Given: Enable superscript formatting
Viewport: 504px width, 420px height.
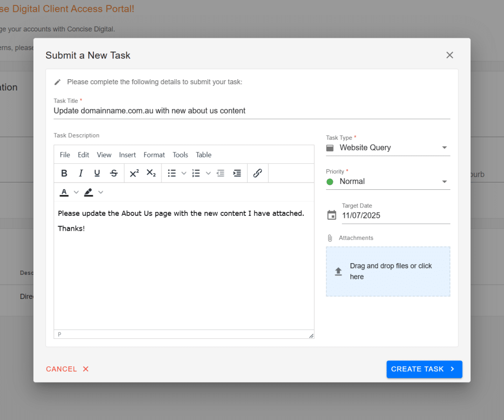Looking at the screenshot, I should (x=134, y=173).
